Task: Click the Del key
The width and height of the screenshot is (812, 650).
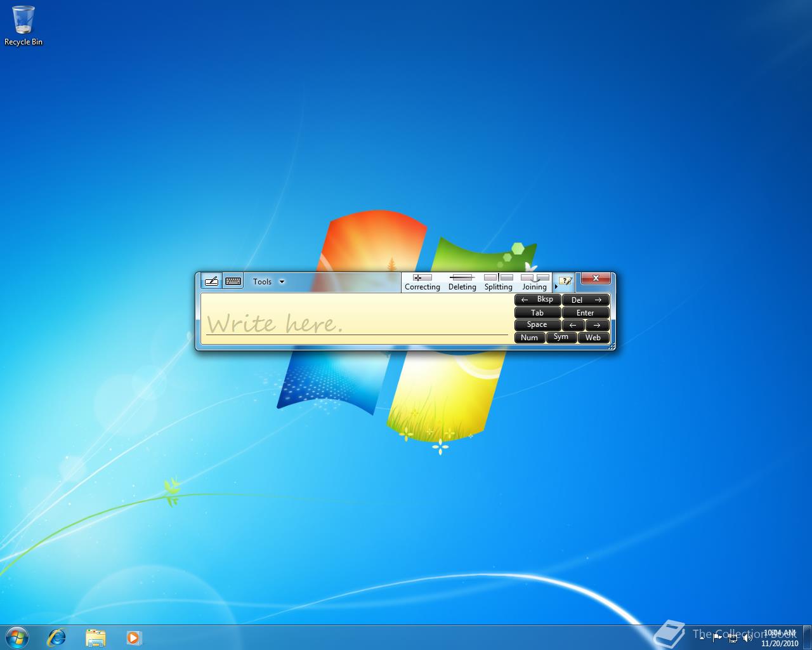Action: [586, 300]
